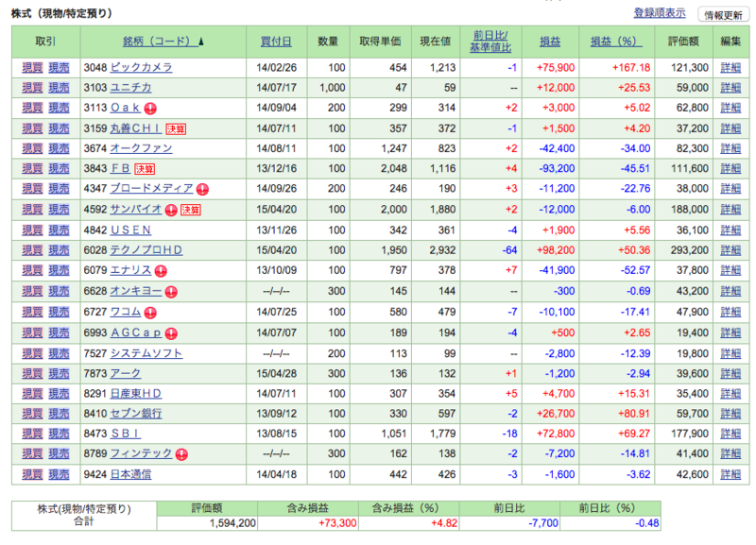This screenshot has width=756, height=545.
Task: Switch to 登録順表示 ordering
Action: tap(659, 13)
